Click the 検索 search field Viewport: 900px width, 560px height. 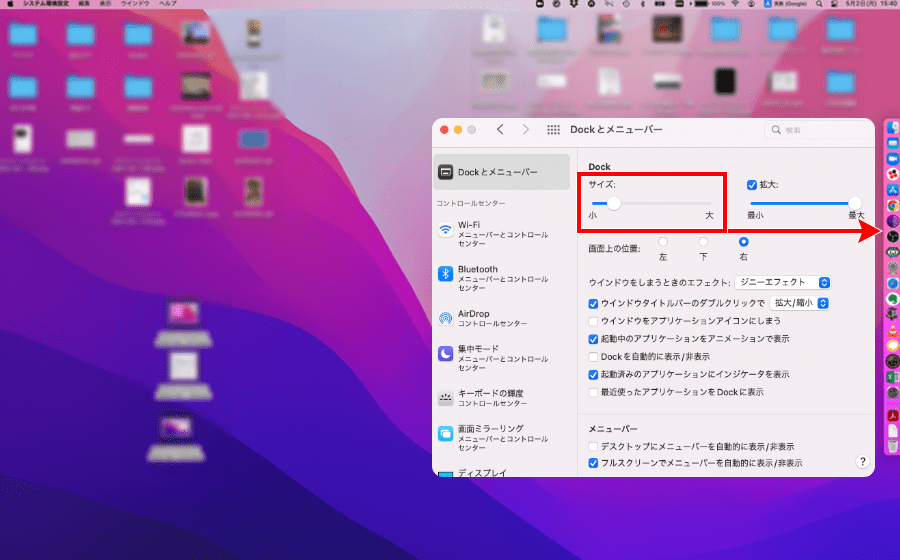819,130
